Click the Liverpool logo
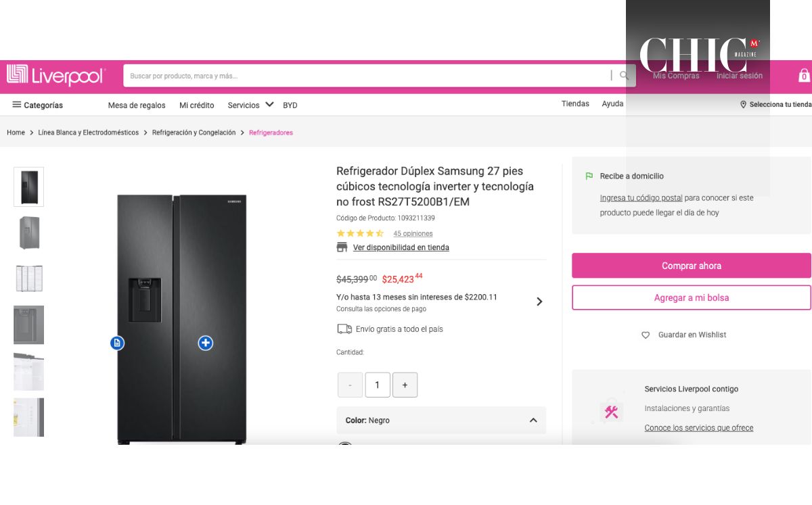Image resolution: width=812 pixels, height=505 pixels. coord(56,75)
